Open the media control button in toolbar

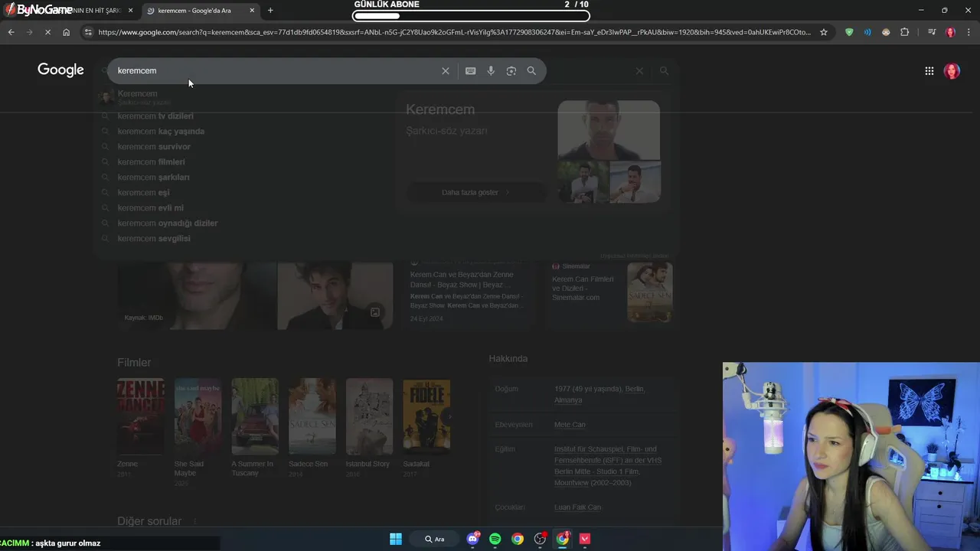932,32
